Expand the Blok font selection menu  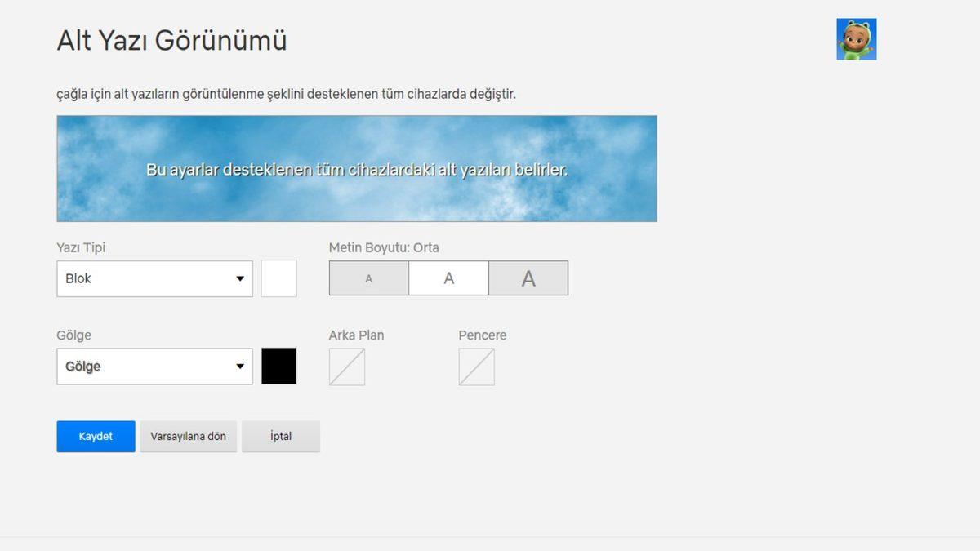click(x=154, y=278)
